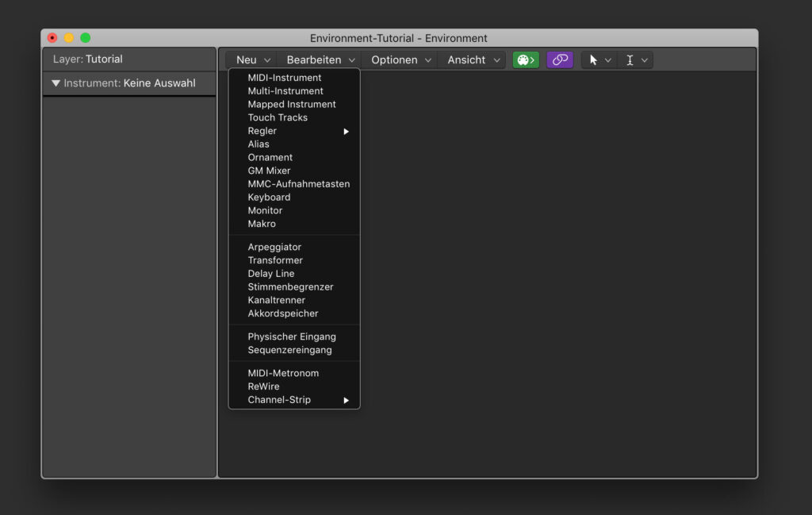The width and height of the screenshot is (812, 515).
Task: Open the text tool chevron menu
Action: click(x=644, y=60)
